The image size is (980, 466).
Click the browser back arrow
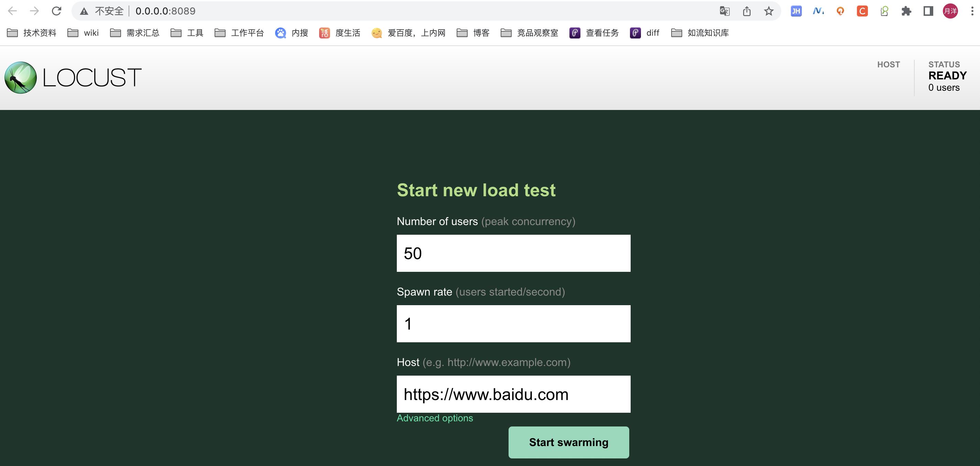pos(13,11)
